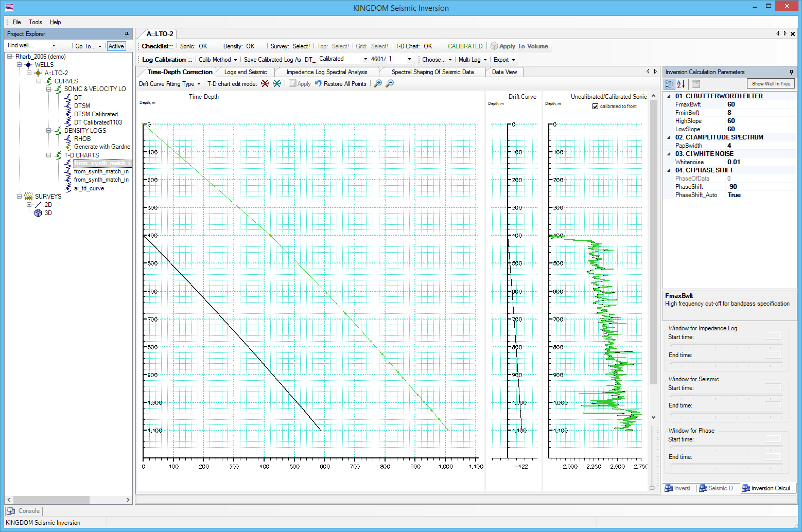Open the Choose... dropdown
The height and width of the screenshot is (532, 802).
point(437,60)
